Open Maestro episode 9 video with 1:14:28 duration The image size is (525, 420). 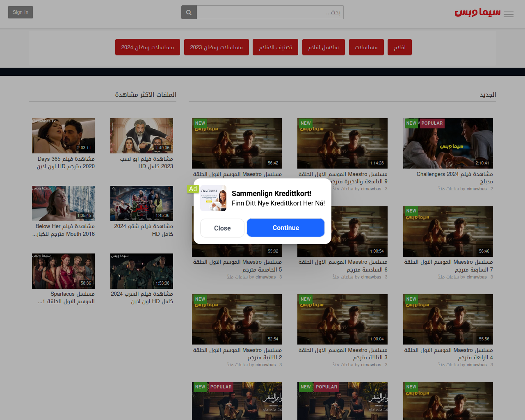[342, 143]
